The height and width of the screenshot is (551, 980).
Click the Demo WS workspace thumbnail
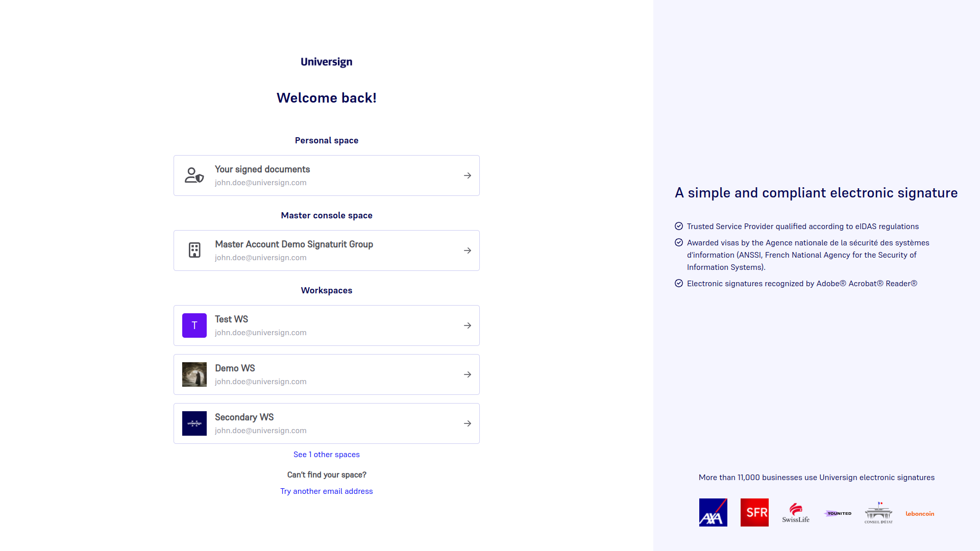click(194, 374)
